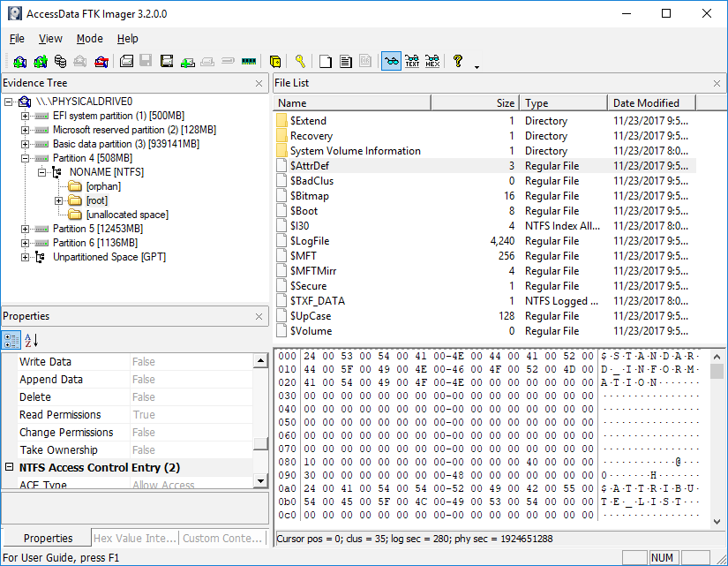Open the File menu
This screenshot has width=728, height=566.
point(17,39)
